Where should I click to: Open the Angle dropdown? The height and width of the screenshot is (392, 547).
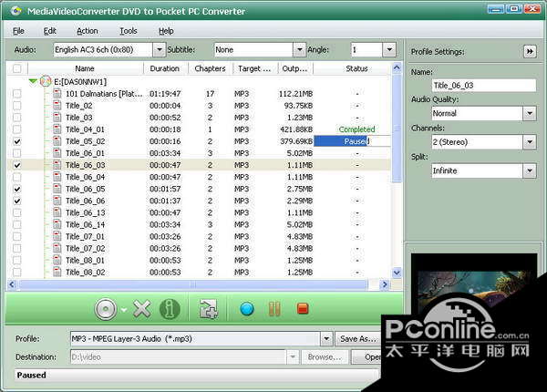(x=389, y=49)
